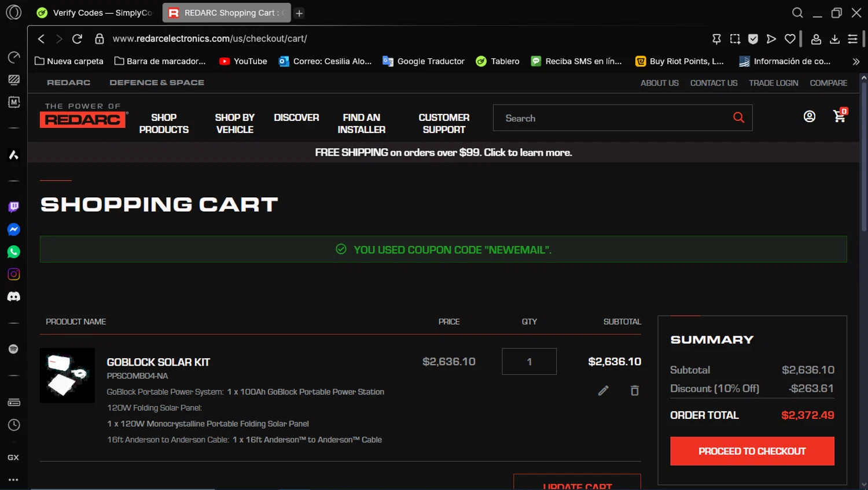Open Barra de marcadores folder
The height and width of the screenshot is (490, 868).
click(160, 61)
